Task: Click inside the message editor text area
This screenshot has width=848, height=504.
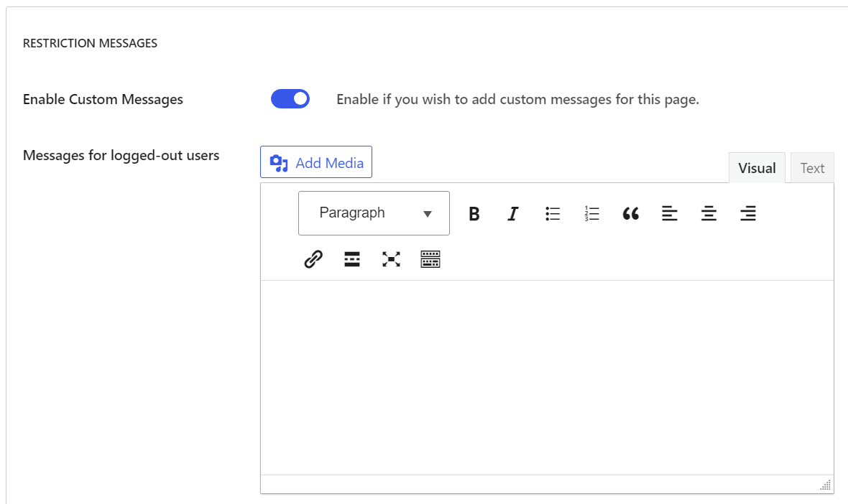Action: [x=547, y=377]
